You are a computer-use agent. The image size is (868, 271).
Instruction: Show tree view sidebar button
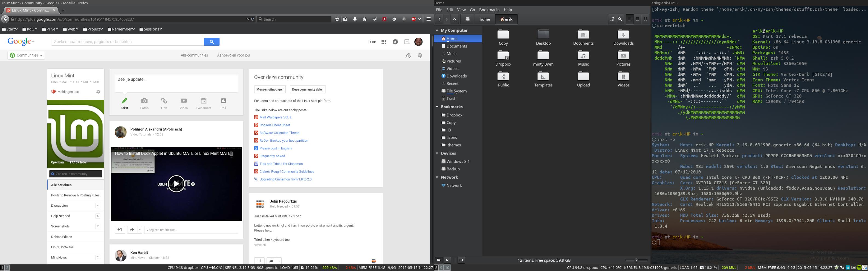(447, 260)
